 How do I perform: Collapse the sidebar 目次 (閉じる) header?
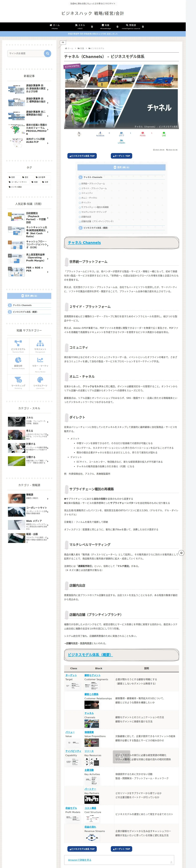click(x=29, y=296)
